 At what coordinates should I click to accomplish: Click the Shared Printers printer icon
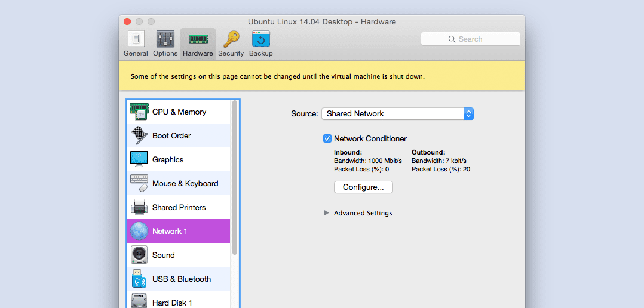pyautogui.click(x=139, y=207)
